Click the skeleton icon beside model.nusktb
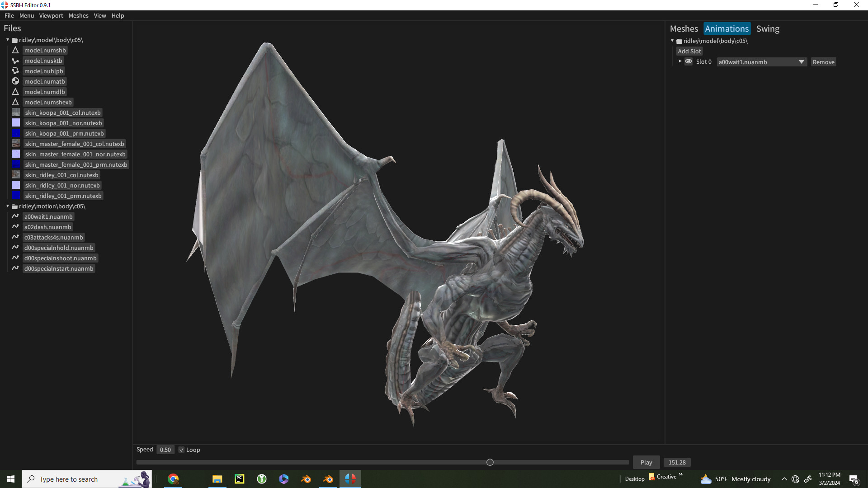The width and height of the screenshot is (868, 488). pyautogui.click(x=15, y=61)
